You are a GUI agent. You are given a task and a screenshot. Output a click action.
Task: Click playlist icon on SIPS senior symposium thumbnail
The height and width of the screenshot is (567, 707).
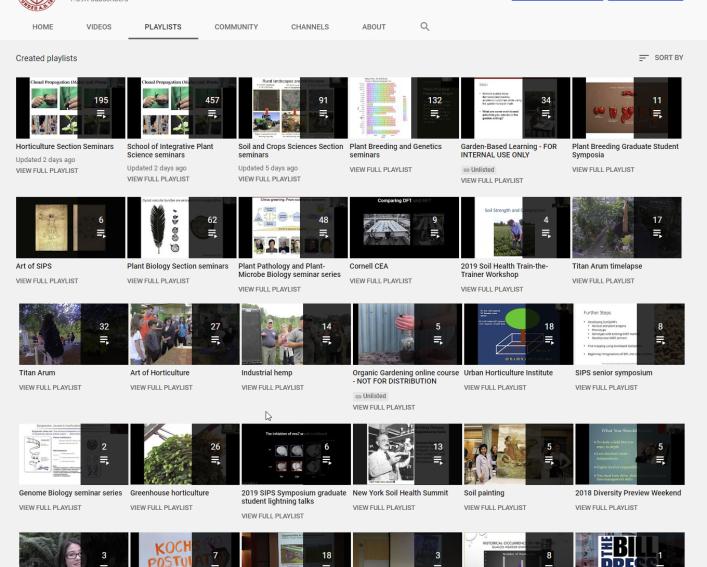pyautogui.click(x=661, y=340)
